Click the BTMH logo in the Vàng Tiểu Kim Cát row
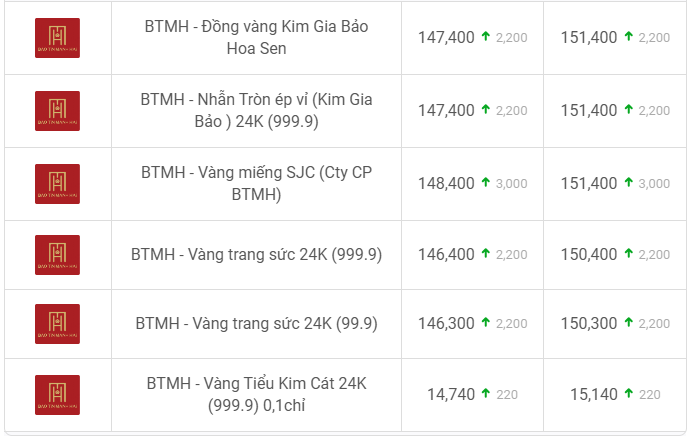700x436 pixels. tap(57, 395)
